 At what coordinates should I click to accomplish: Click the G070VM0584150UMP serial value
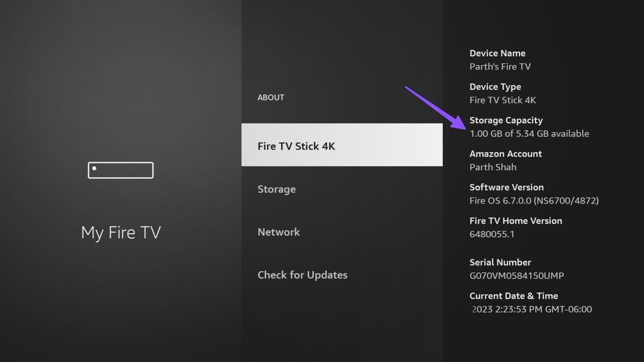(517, 276)
